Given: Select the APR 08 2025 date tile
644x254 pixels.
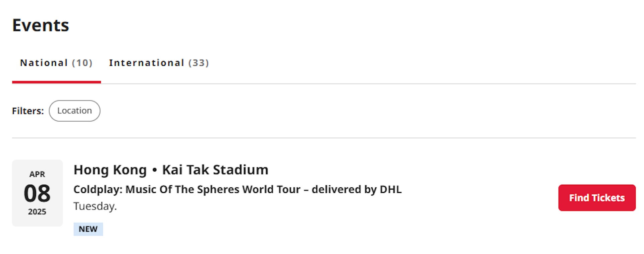Looking at the screenshot, I should click(37, 193).
